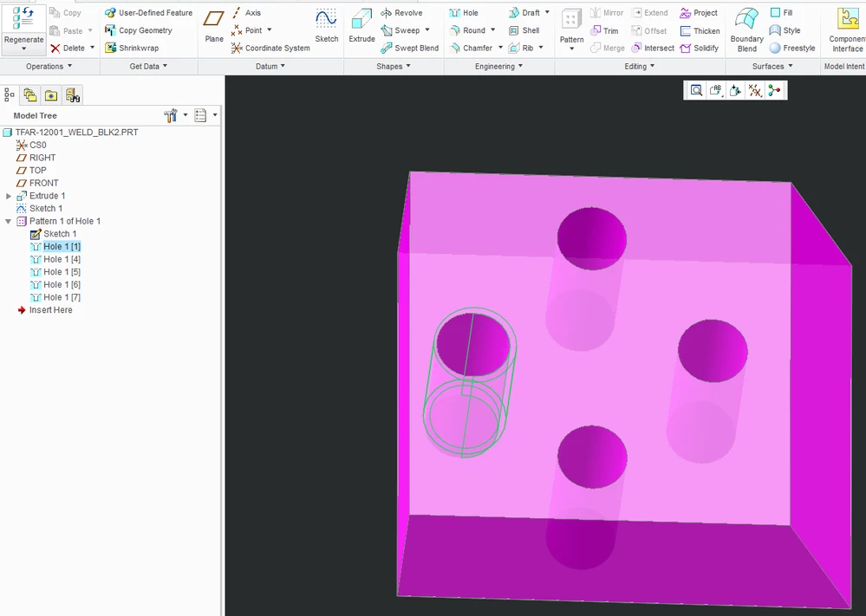Open the Regenerate dropdown arrow
This screenshot has width=866, height=616.
23,49
